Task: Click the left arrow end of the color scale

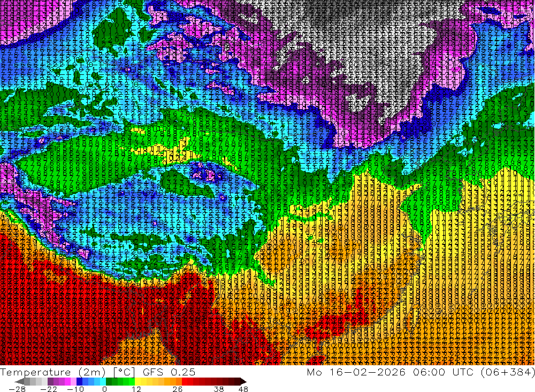Action: (19, 381)
